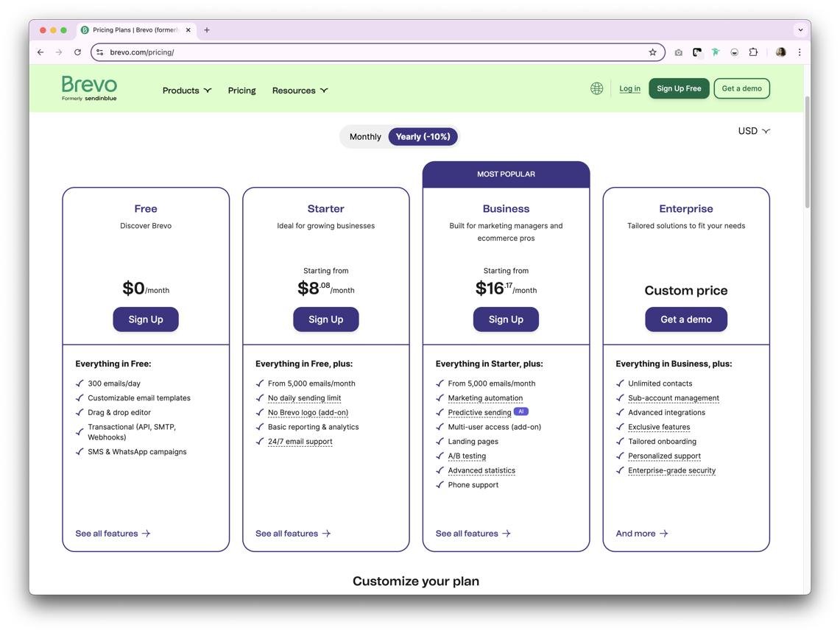Open the browser extensions puzzle icon
This screenshot has width=840, height=633.
click(753, 52)
